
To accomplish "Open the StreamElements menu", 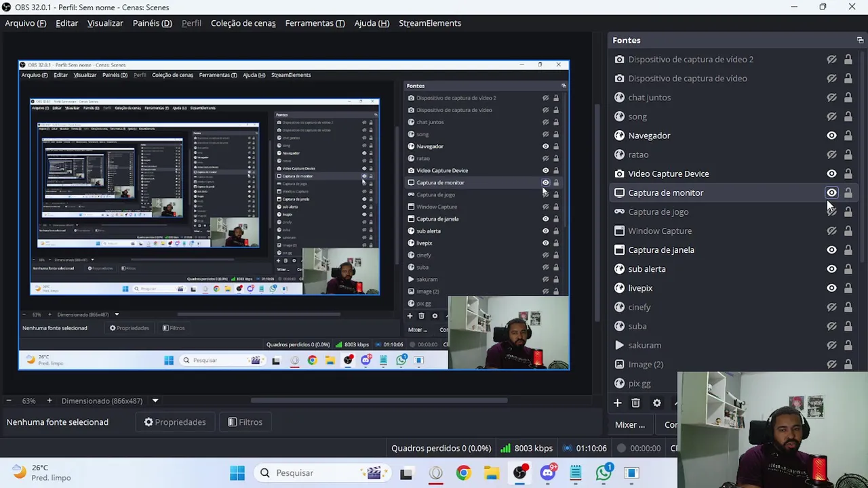I will pyautogui.click(x=430, y=23).
